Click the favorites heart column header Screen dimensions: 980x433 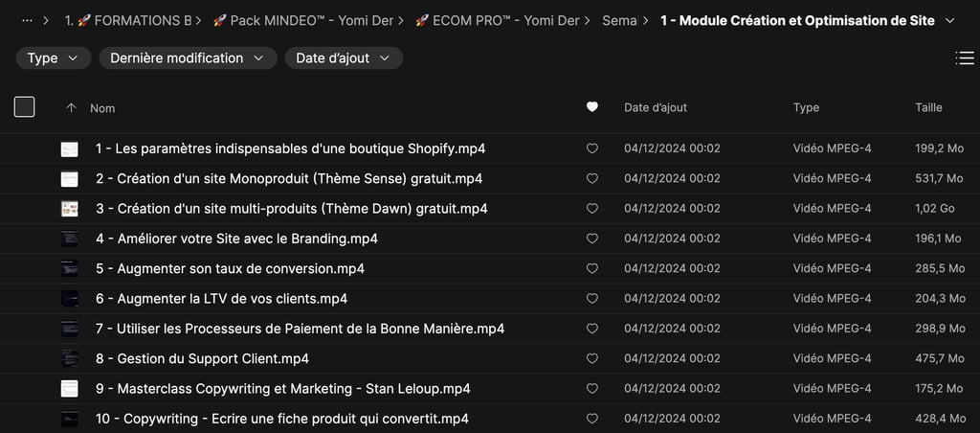pyautogui.click(x=591, y=107)
